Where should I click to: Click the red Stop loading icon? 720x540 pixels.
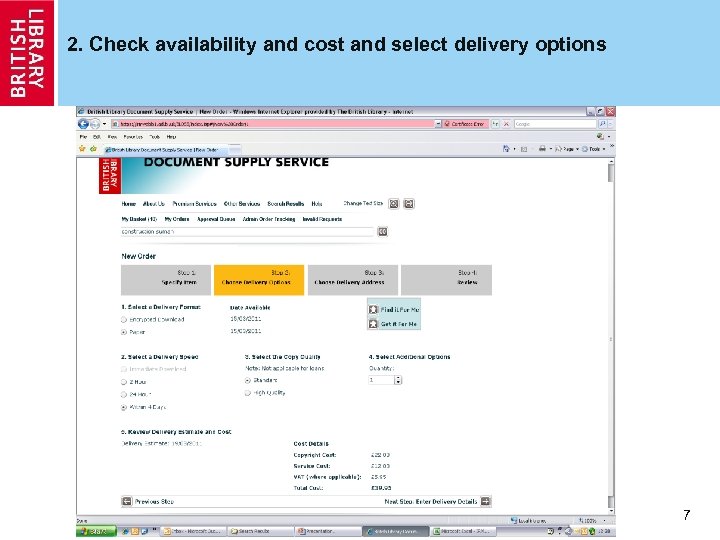(506, 124)
